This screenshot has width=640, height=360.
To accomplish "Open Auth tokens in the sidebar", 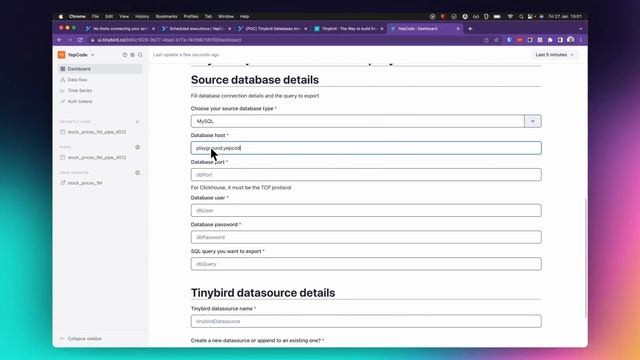I will pyautogui.click(x=80, y=101).
